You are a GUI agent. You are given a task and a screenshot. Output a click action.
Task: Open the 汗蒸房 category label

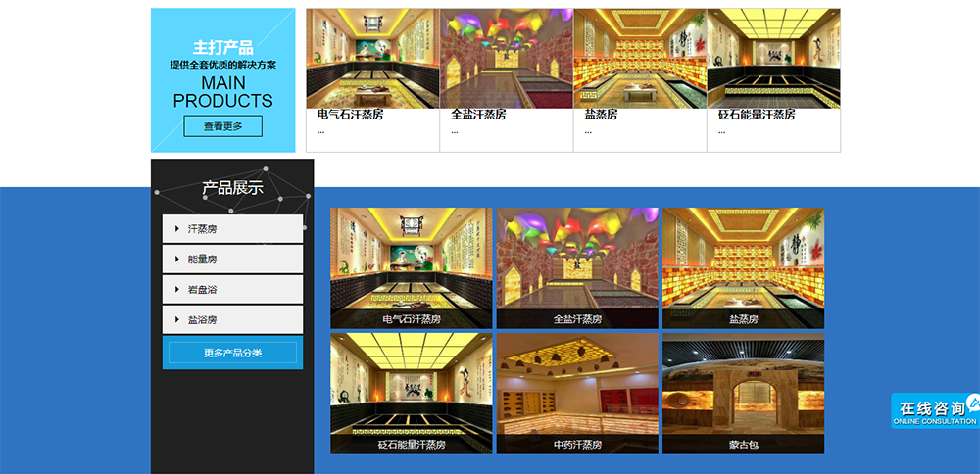203,229
